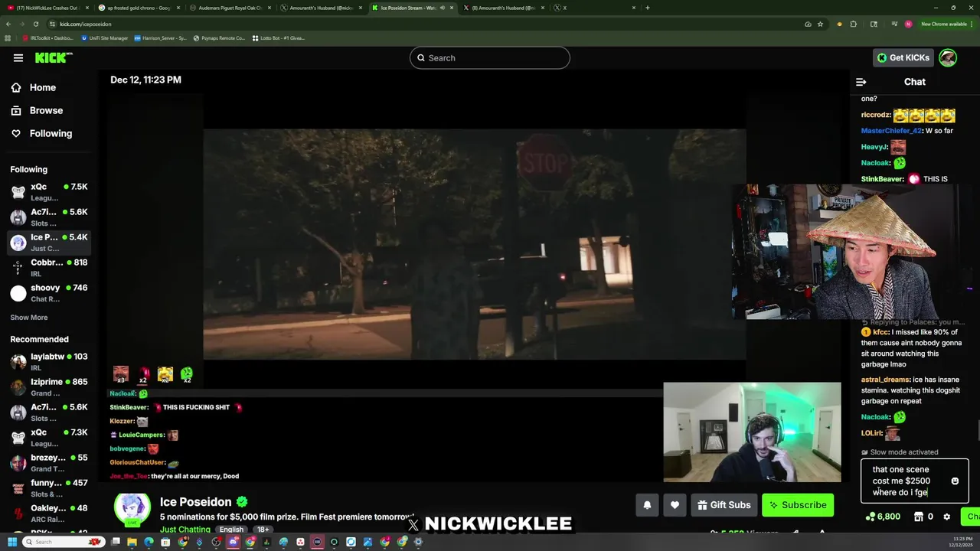Open Browse in the sidebar

[37, 110]
